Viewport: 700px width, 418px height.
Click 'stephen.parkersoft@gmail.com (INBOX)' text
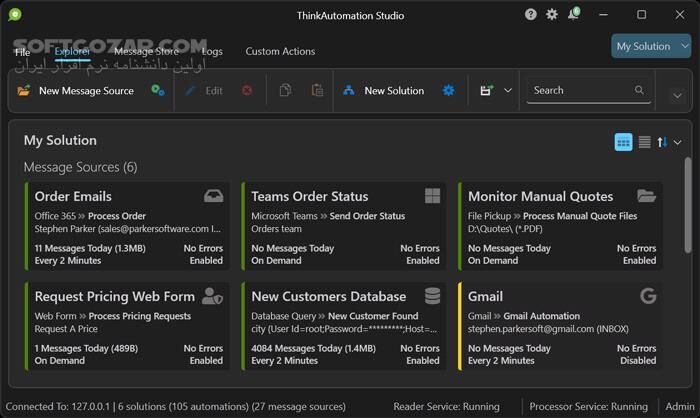tap(548, 329)
